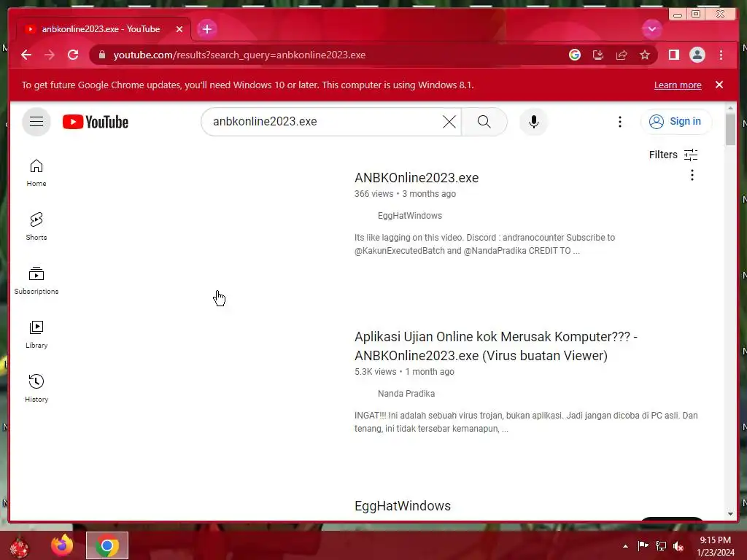Open YouTube settings three-dot menu
Image resolution: width=747 pixels, height=560 pixels.
620,122
